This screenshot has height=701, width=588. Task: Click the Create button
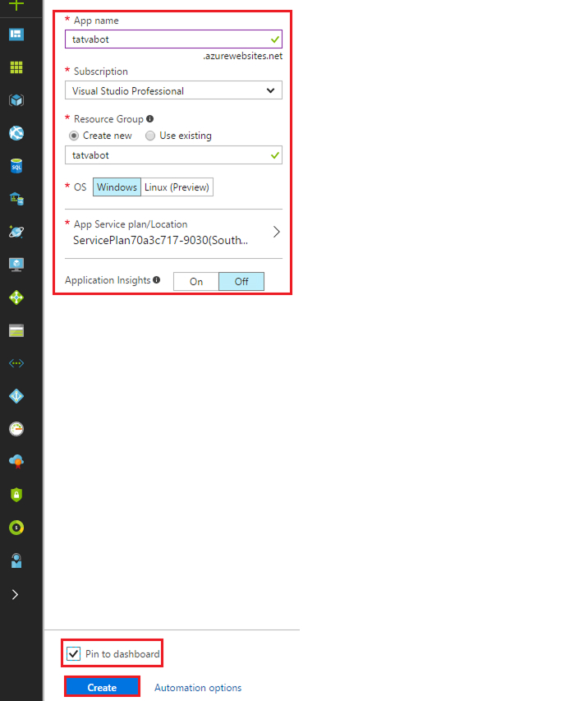(102, 687)
